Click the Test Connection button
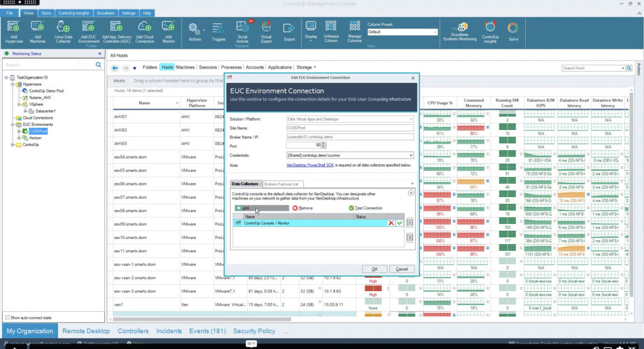Image resolution: width=644 pixels, height=349 pixels. 365,208
